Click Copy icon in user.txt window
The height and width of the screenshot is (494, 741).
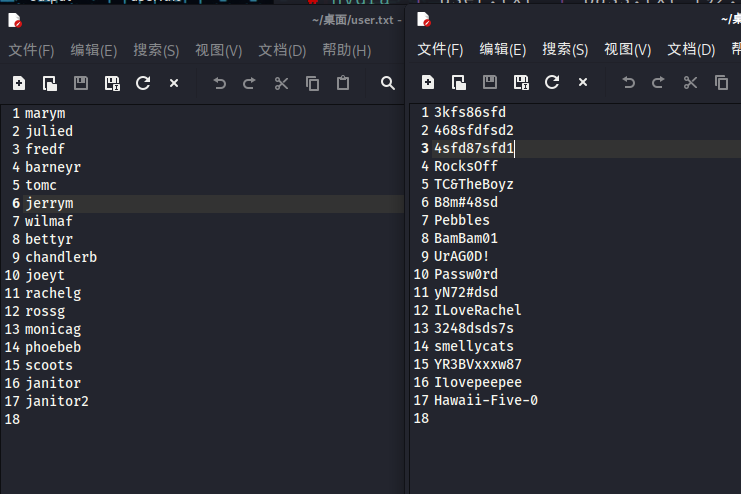[x=312, y=84]
